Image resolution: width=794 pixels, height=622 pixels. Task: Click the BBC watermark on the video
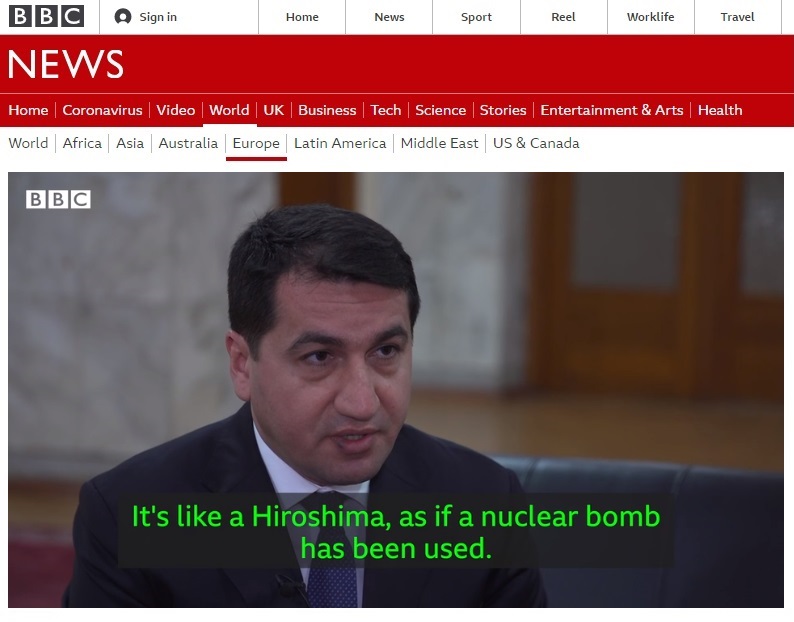tap(58, 199)
